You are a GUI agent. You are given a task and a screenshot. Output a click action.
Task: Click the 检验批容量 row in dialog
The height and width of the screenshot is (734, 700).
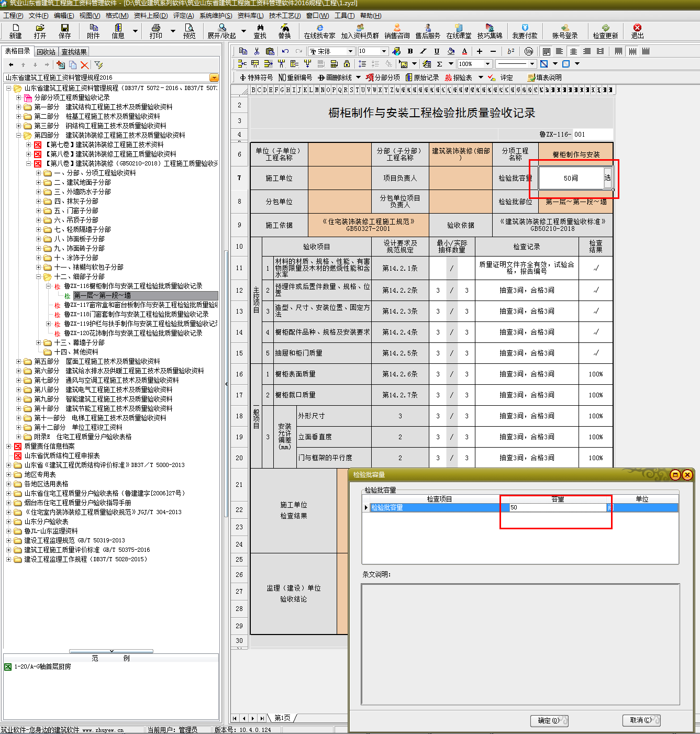(x=520, y=507)
